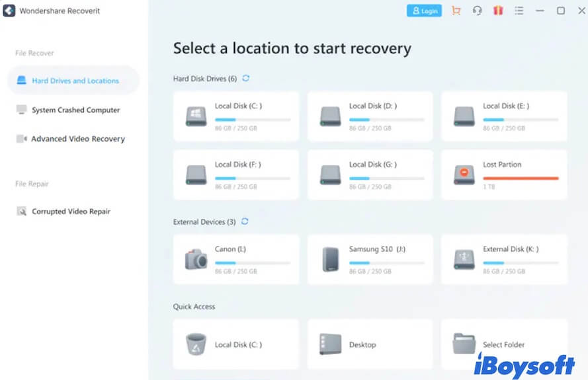Select the Canon (I:) label

coord(230,249)
